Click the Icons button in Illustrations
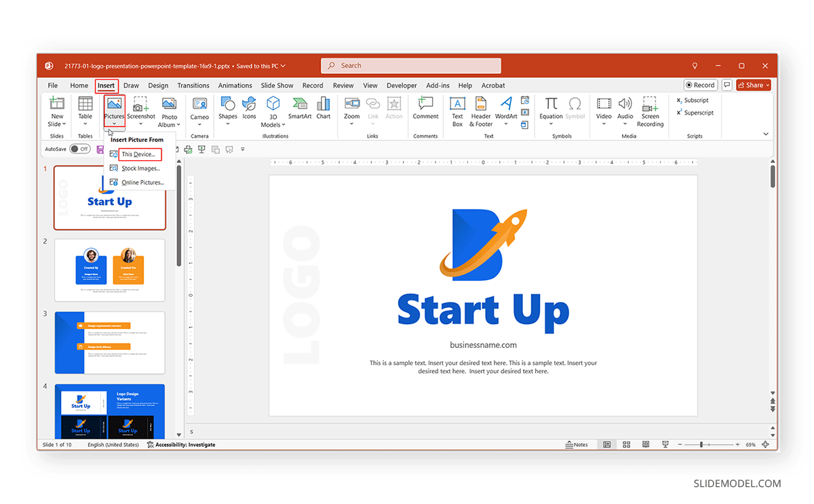814x504 pixels. (x=250, y=109)
